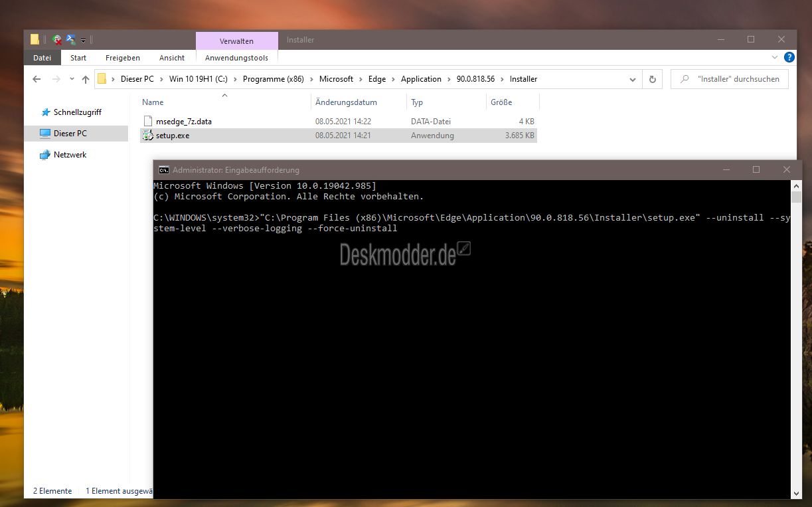Refresh the Installer folder view

[652, 79]
